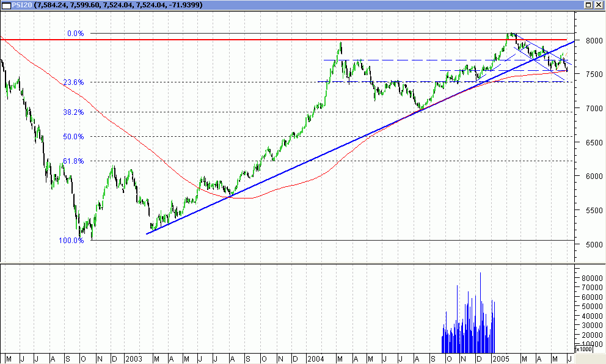This screenshot has width=606, height=364.
Task: Close the PSI20 chart window
Action: (x=598, y=5)
